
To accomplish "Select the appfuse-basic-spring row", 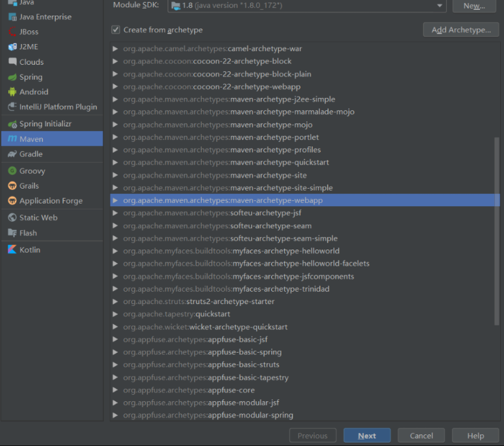I will [x=305, y=352].
